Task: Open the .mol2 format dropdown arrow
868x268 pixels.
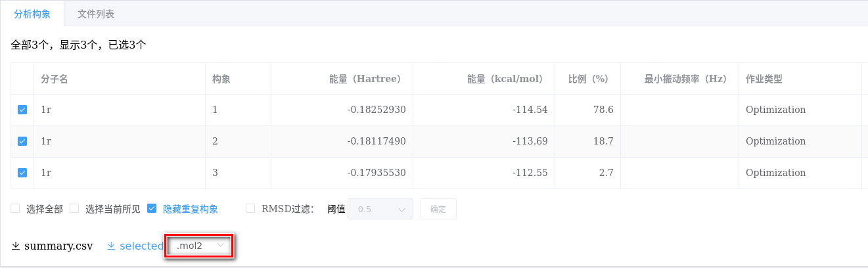Action: (x=221, y=245)
